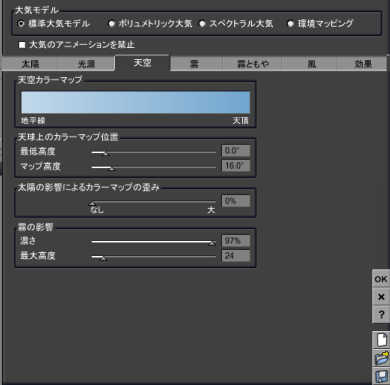Image resolution: width=390 pixels, height=385 pixels.
Task: Open the 天空 tab
Action: point(142,63)
